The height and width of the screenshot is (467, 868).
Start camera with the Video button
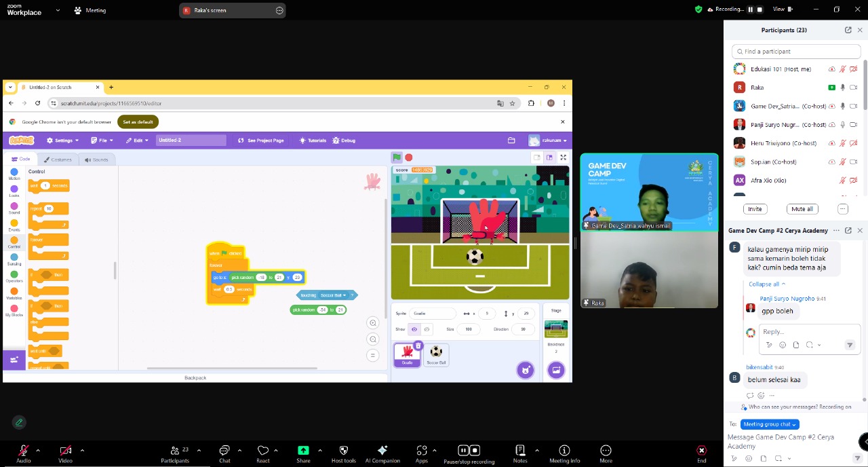click(65, 451)
